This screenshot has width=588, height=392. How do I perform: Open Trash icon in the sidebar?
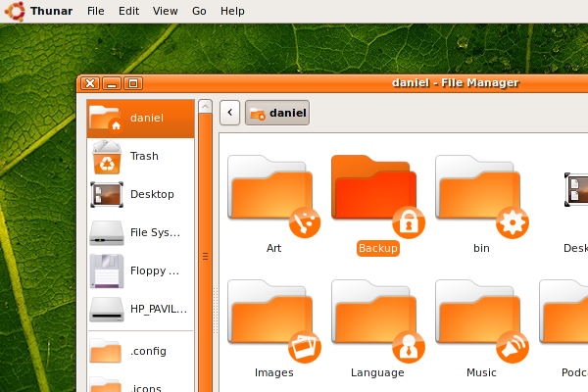[x=107, y=157]
